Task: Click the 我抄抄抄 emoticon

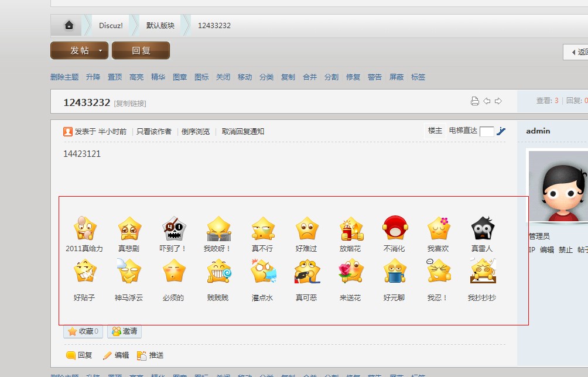Action: click(483, 271)
